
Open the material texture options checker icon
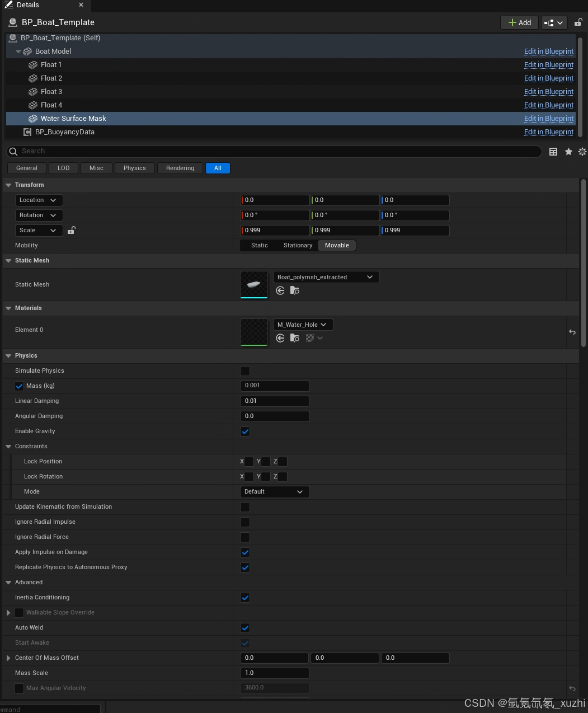pos(314,338)
